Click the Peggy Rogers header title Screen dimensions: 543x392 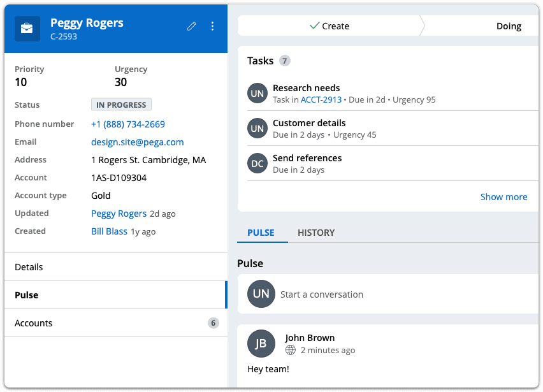coord(87,23)
